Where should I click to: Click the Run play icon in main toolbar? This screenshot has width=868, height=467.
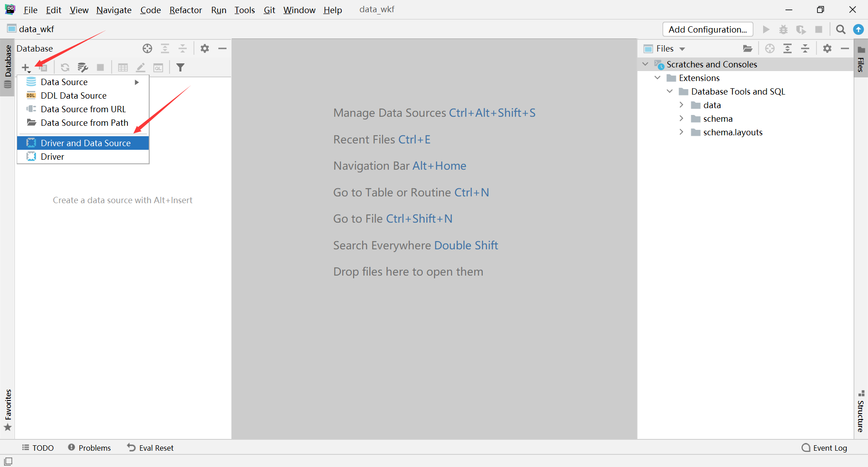click(x=766, y=29)
